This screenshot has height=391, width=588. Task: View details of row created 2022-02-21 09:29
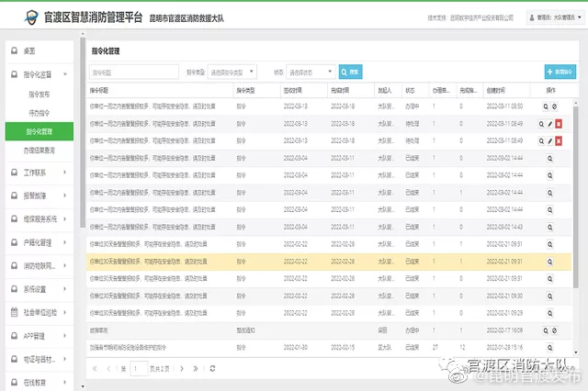549,313
